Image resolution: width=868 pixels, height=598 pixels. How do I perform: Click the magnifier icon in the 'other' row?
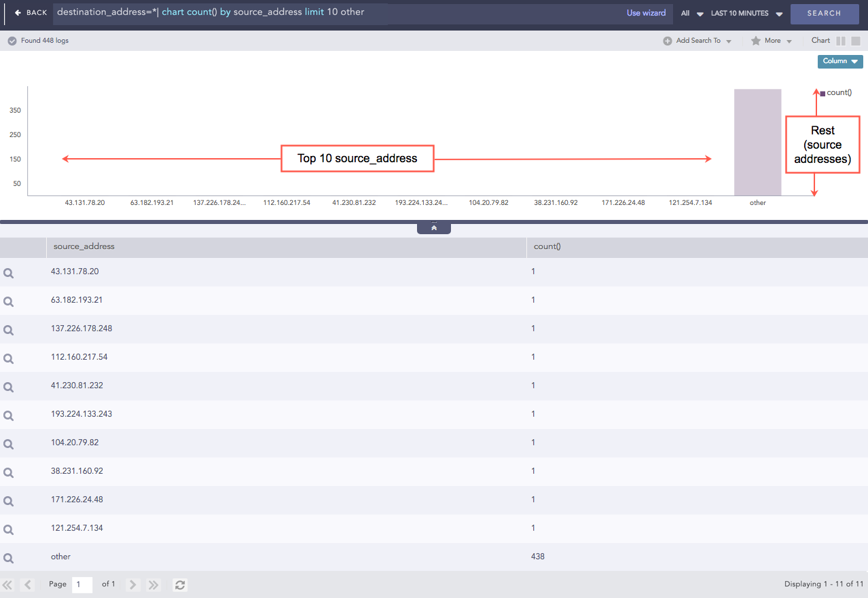[9, 558]
